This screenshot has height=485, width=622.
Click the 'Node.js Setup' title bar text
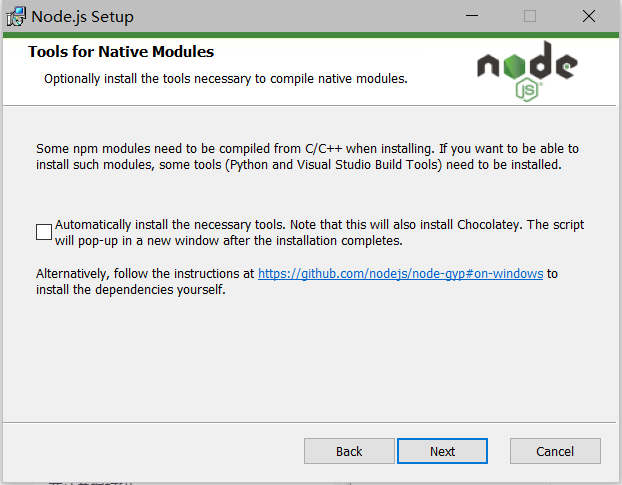point(82,16)
